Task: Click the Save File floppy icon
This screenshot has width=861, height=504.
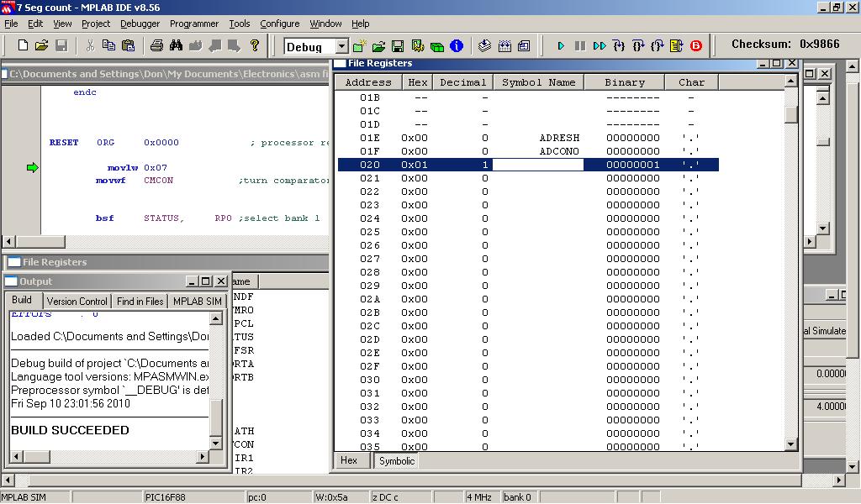Action: click(x=61, y=45)
